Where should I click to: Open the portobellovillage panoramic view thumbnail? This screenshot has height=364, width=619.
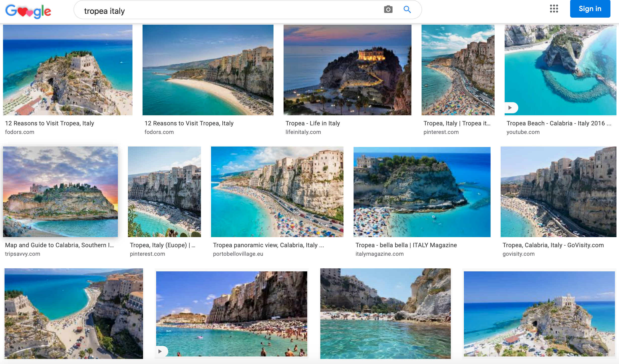pyautogui.click(x=277, y=192)
